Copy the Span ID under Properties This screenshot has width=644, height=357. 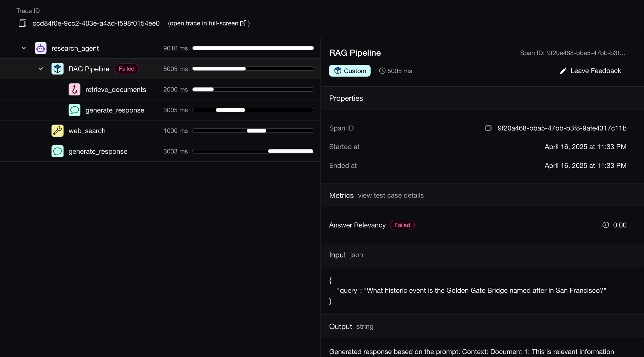488,128
